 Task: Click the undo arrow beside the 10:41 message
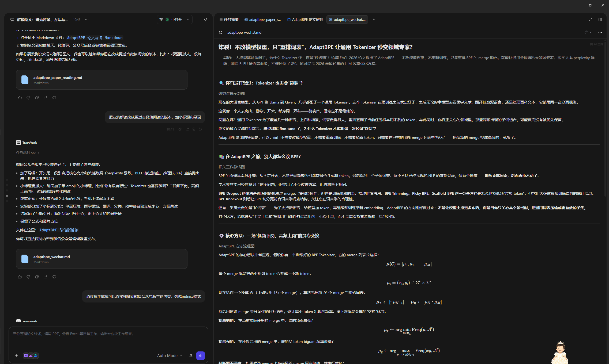pos(200,129)
